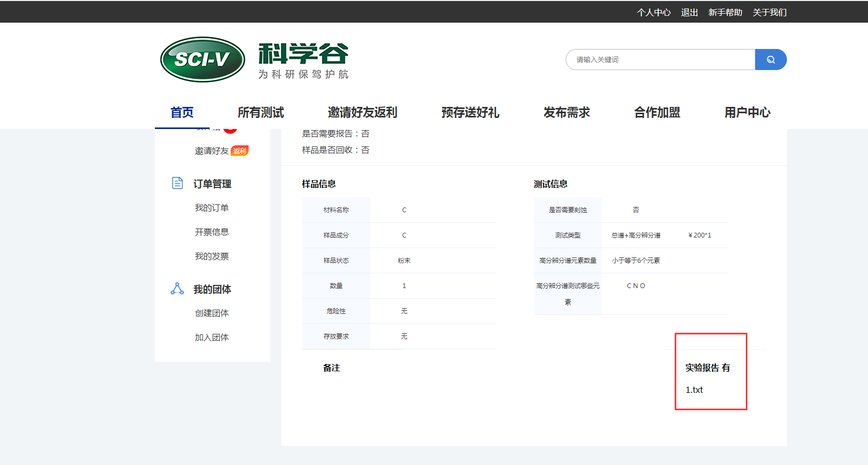Viewport: 868px width, 465px height.
Task: Open the 新手帮助 link
Action: 725,12
